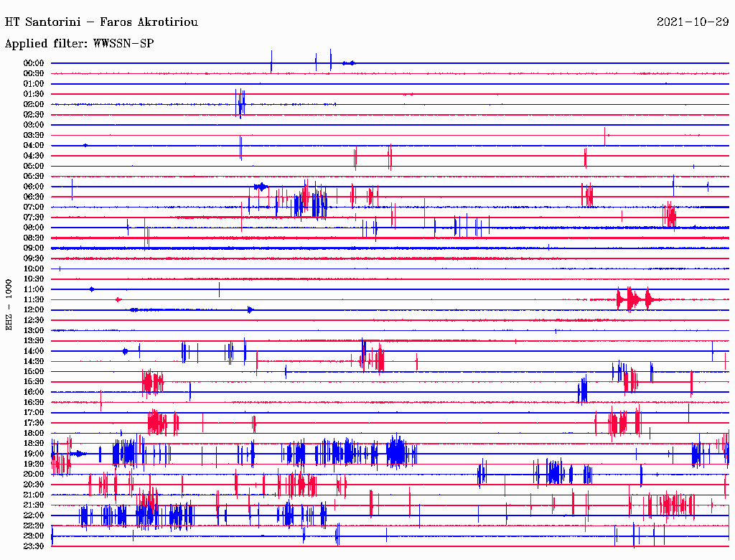Select the 22:00 time label

click(x=34, y=515)
